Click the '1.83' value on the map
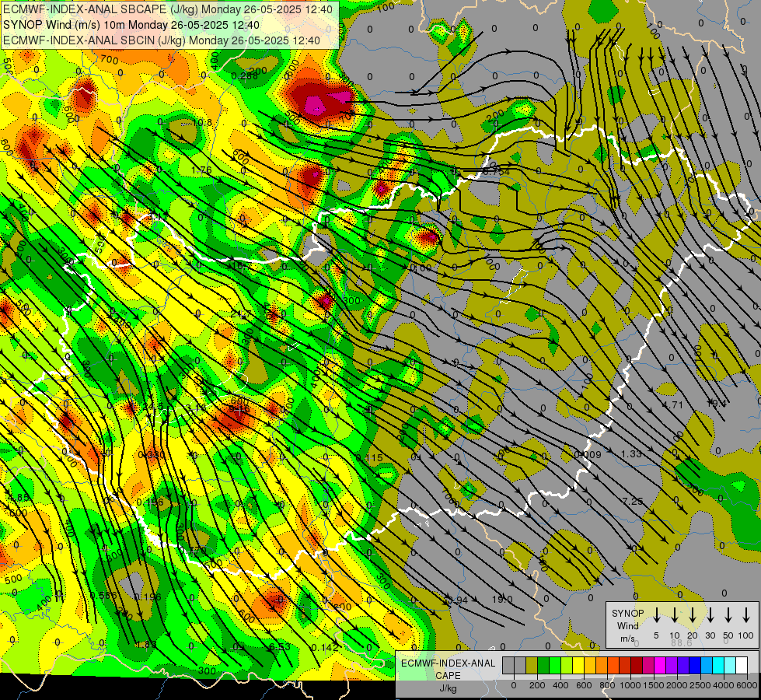 [x=146, y=644]
